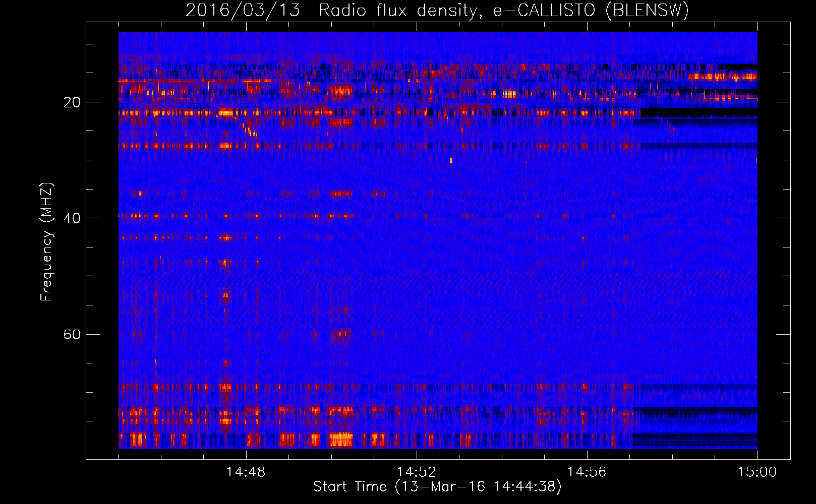Click the "Frequency (MHZ)" axis label
This screenshot has width=816, height=504.
tap(46, 242)
